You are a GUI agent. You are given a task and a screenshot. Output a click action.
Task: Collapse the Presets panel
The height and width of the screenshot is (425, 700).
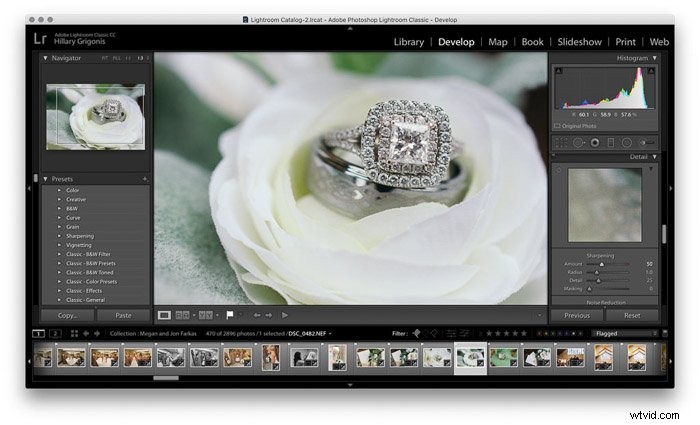coord(45,179)
